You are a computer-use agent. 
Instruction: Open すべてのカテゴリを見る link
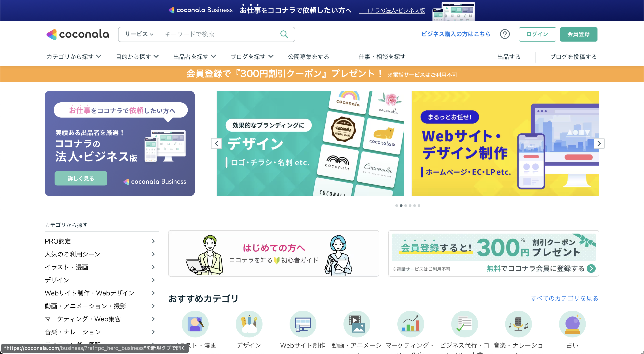tap(564, 298)
